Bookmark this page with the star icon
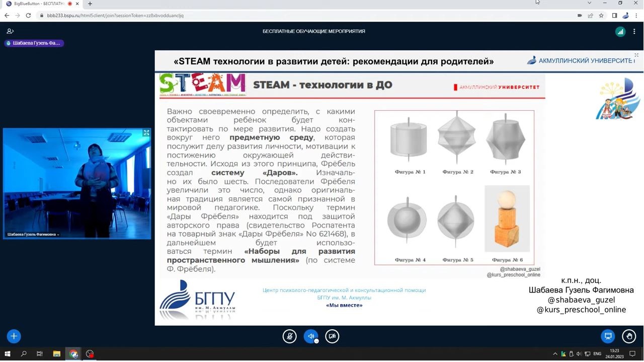The width and height of the screenshot is (644, 362). coord(601,16)
